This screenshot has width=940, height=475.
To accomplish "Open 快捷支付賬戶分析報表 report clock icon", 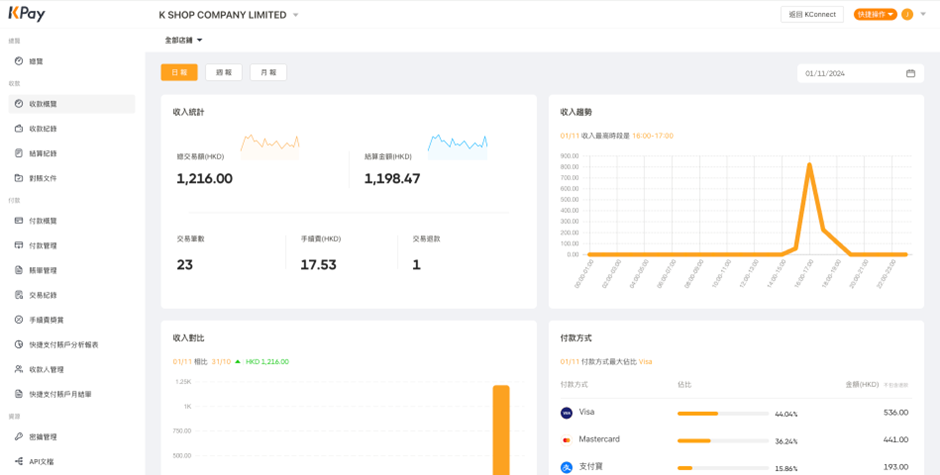I will click(x=19, y=345).
